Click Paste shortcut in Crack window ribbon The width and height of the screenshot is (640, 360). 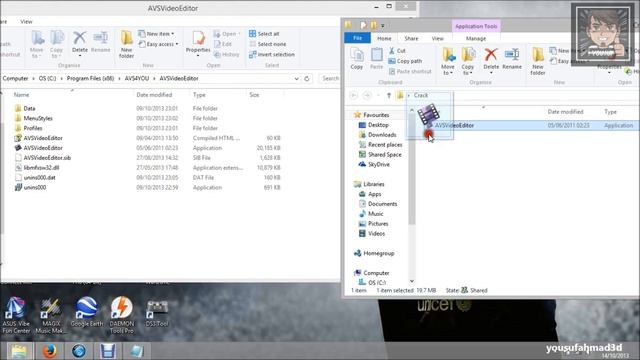[410, 71]
